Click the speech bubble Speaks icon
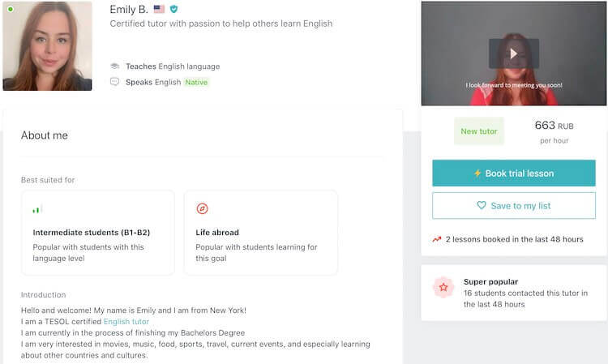 115,82
